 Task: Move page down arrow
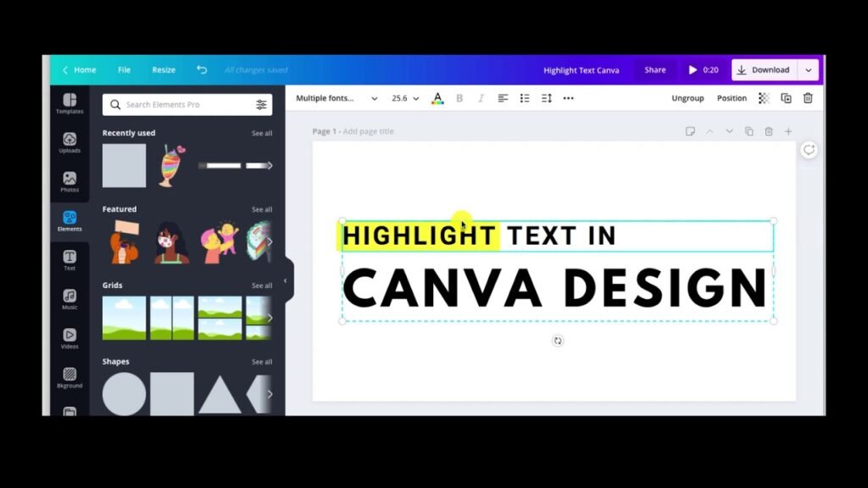729,131
